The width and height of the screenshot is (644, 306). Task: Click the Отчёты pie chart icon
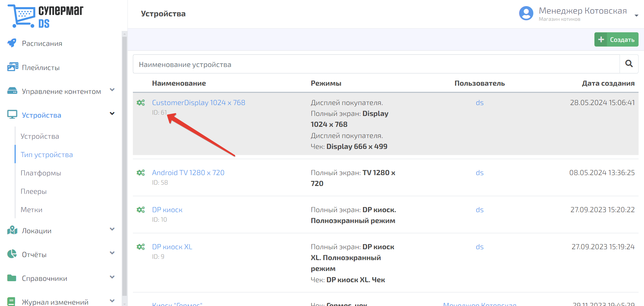coord(12,254)
